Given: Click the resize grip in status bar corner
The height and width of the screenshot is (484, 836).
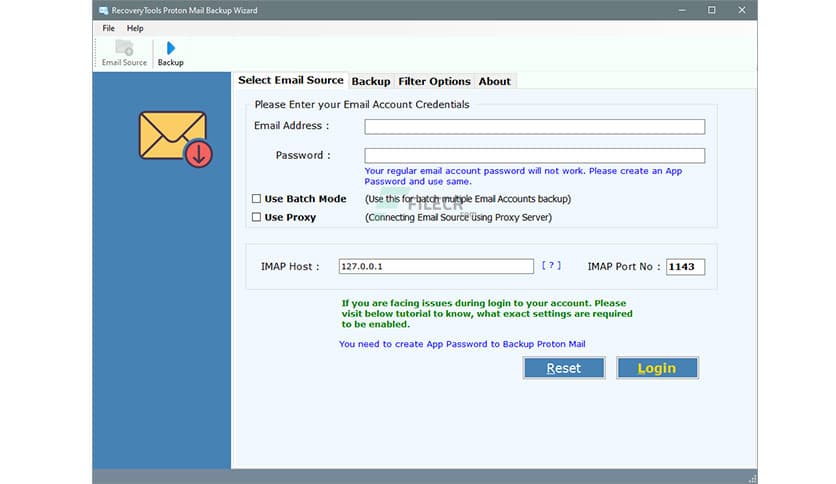Looking at the screenshot, I should click(752, 478).
